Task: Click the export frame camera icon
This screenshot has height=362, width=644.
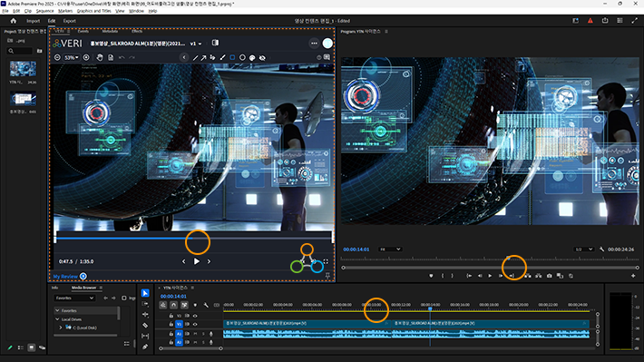Action: 549,276
